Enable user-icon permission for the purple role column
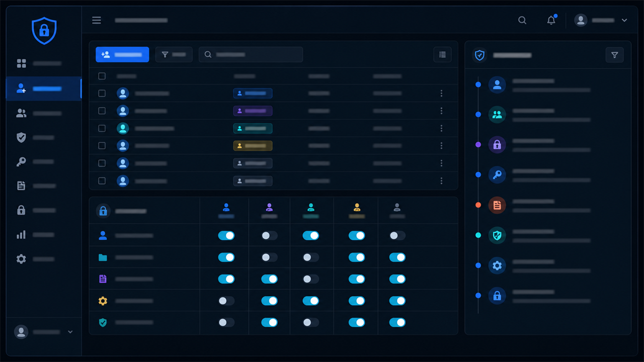The height and width of the screenshot is (362, 644). (269, 235)
